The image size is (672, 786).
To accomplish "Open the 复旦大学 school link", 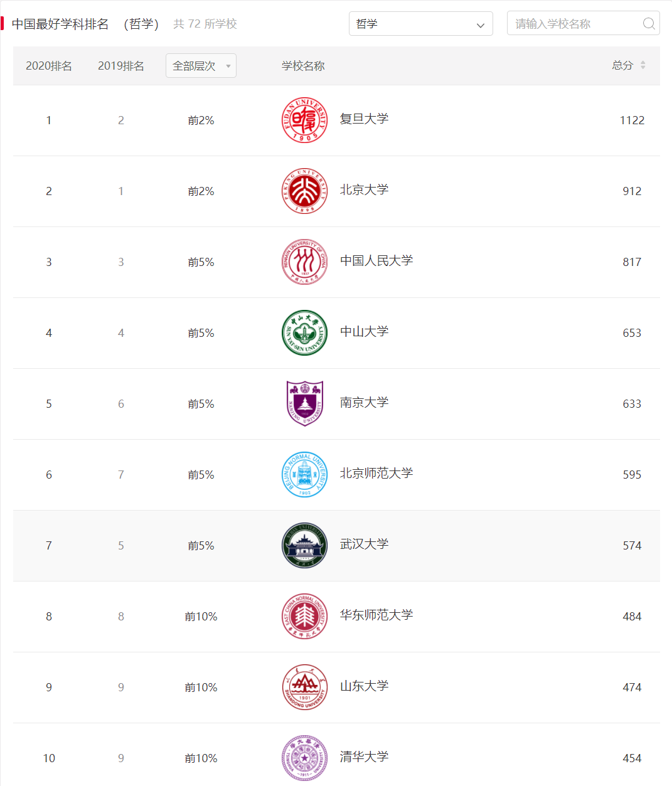I will [364, 119].
